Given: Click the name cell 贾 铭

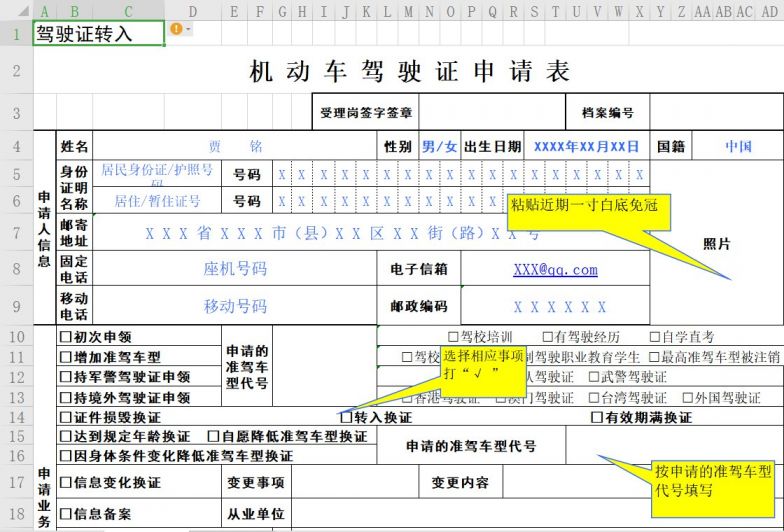Looking at the screenshot, I should [x=235, y=146].
